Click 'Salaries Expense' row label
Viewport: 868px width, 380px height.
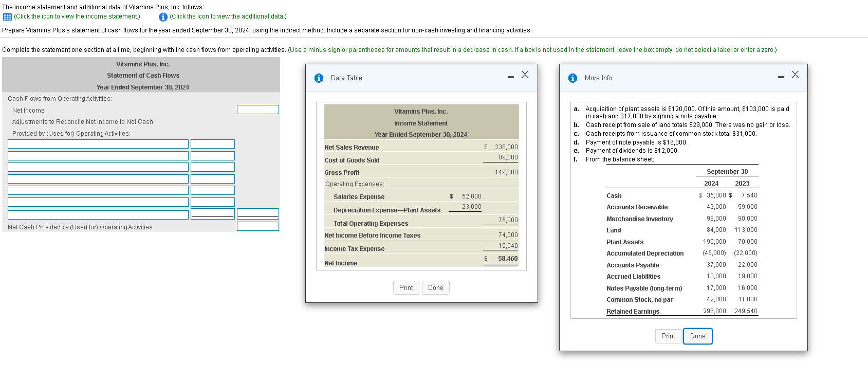[x=359, y=197]
